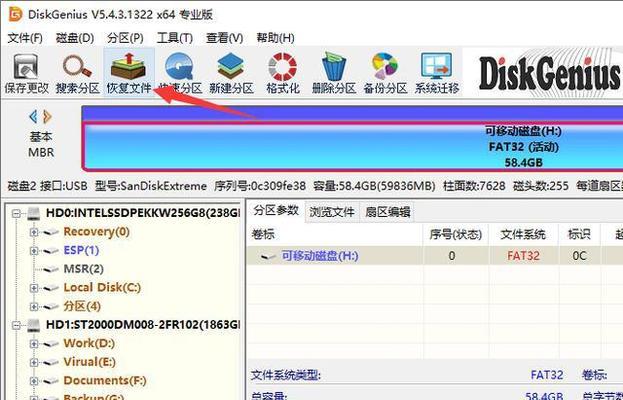Click the red FAT32 cell in table row
This screenshot has width=623, height=400.
click(x=523, y=256)
